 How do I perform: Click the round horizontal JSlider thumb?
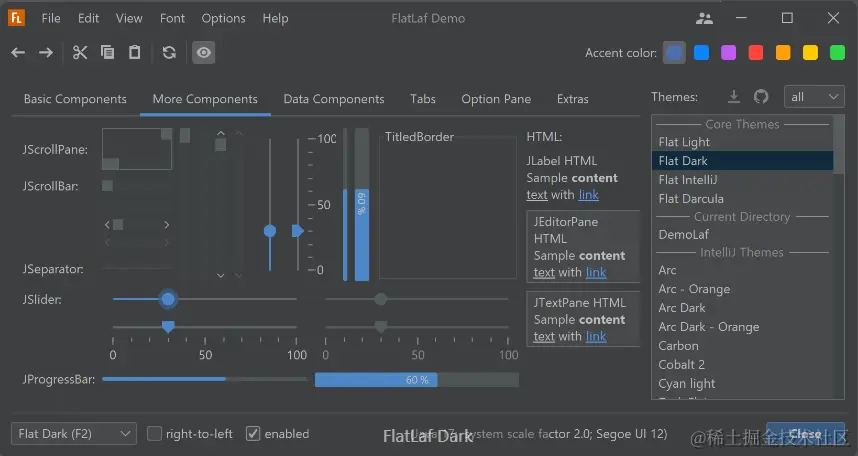coord(168,299)
